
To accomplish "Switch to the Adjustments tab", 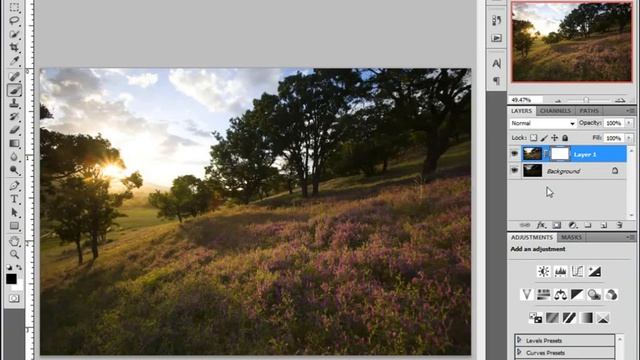I will click(x=532, y=238).
